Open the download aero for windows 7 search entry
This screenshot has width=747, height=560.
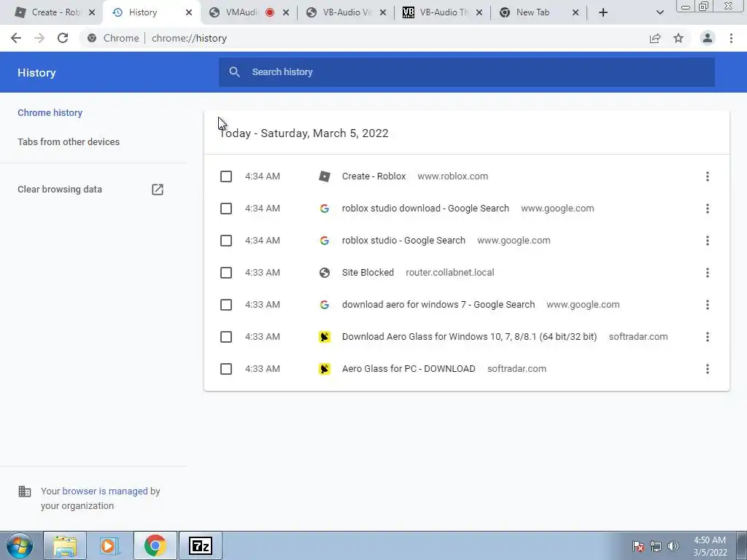click(438, 305)
